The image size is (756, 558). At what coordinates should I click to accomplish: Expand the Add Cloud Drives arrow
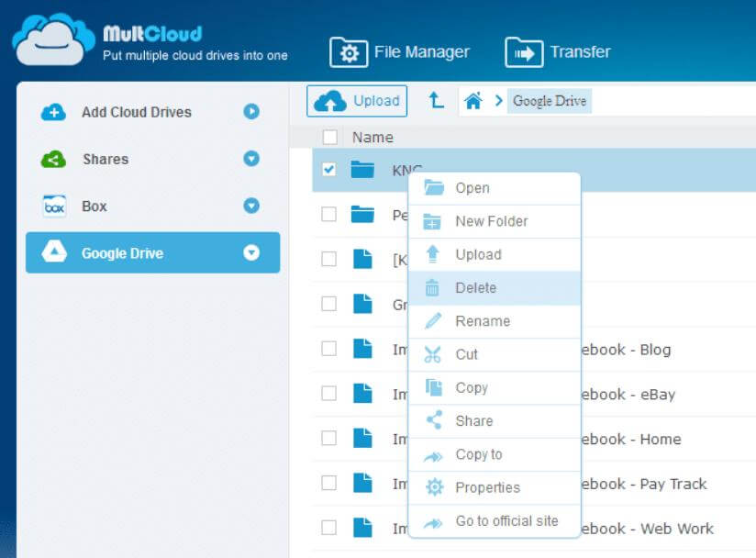[251, 111]
